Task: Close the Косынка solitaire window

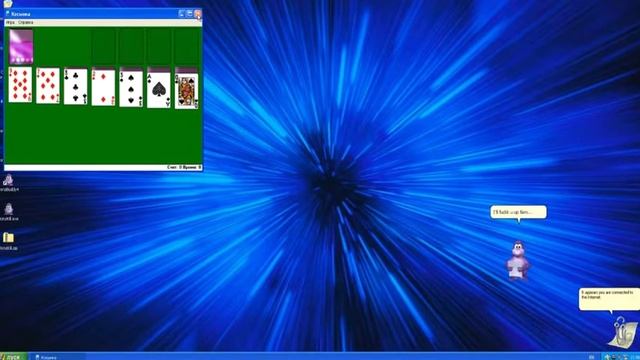Action: (x=198, y=13)
